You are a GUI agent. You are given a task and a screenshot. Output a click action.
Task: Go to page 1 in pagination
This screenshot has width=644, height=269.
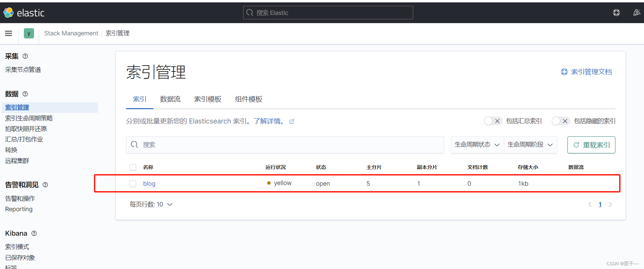(x=600, y=204)
